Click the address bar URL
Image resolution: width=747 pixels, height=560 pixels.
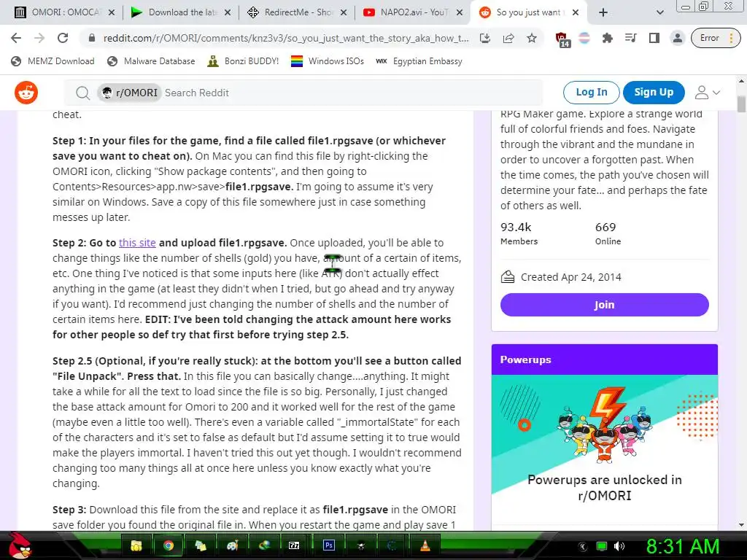point(286,38)
